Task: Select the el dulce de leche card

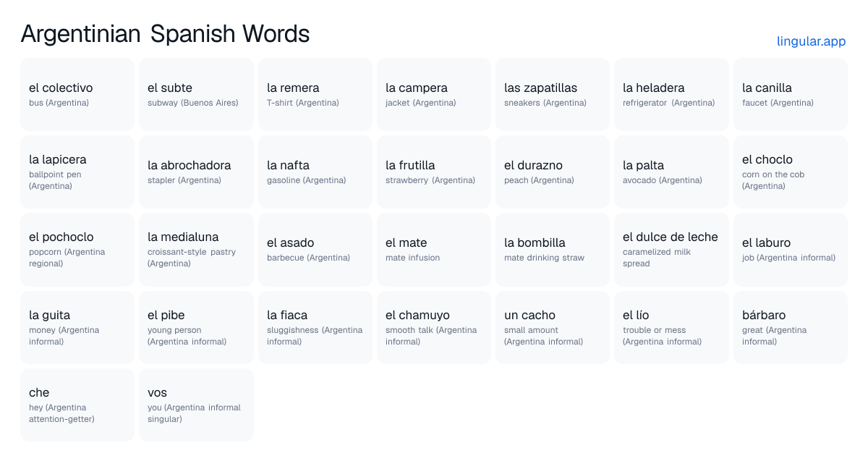Action: click(x=671, y=250)
